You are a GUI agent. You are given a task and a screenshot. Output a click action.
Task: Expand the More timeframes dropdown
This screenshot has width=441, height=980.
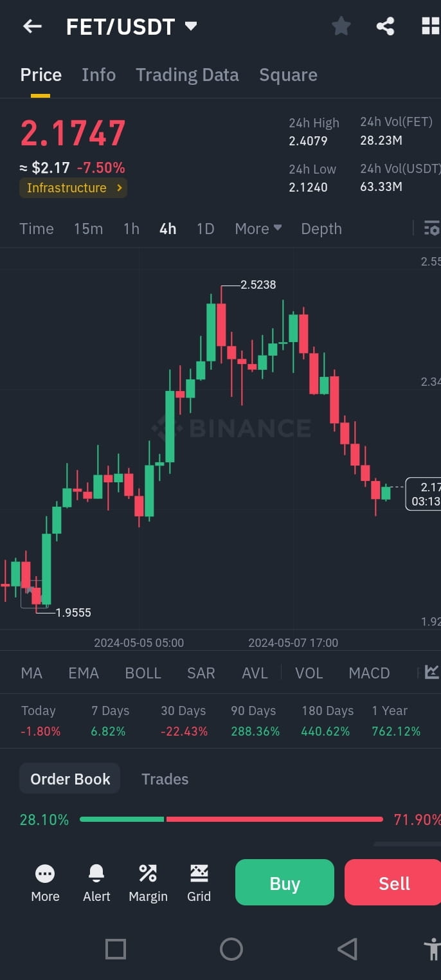258,228
